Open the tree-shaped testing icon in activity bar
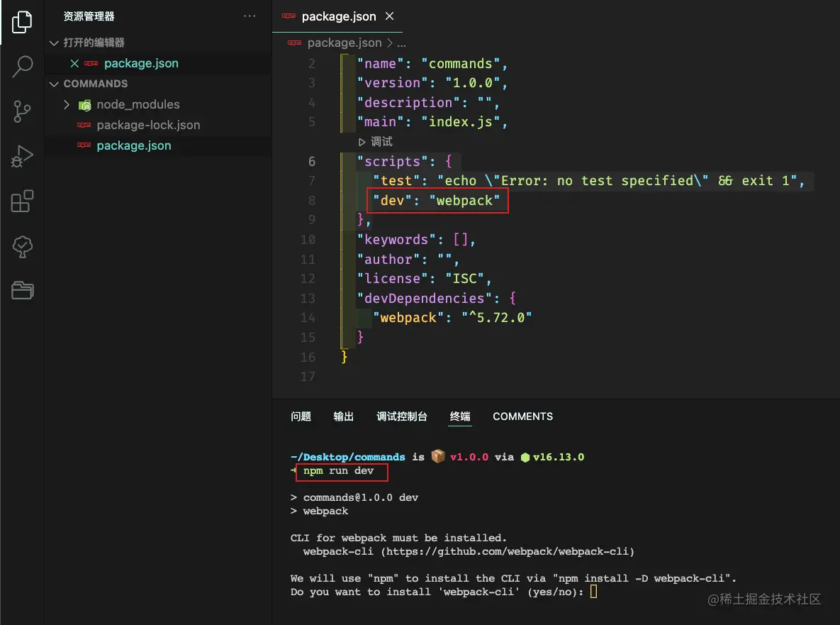This screenshot has width=840, height=625. point(22,246)
